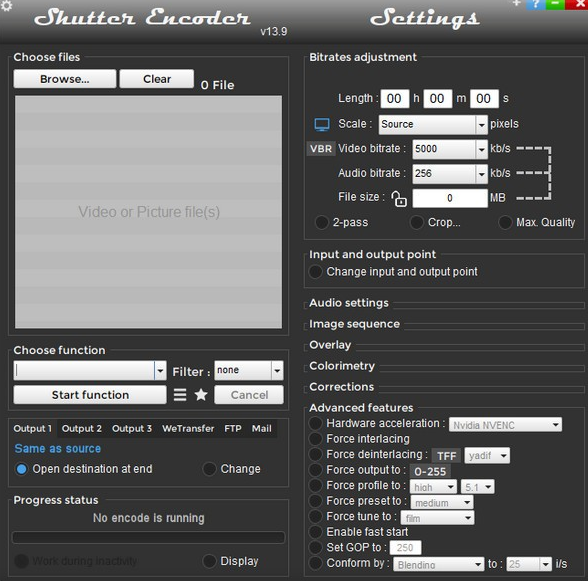Open the Choose function dropdown
The width and height of the screenshot is (588, 581).
90,371
